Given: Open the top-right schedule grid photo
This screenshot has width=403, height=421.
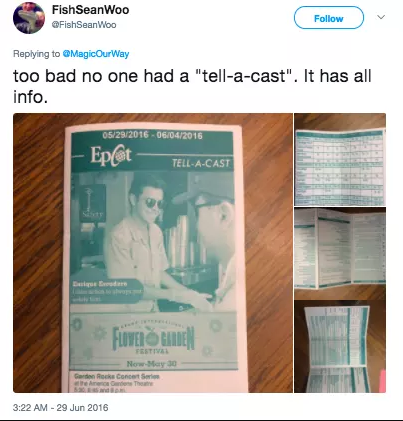Looking at the screenshot, I should 340,160.
